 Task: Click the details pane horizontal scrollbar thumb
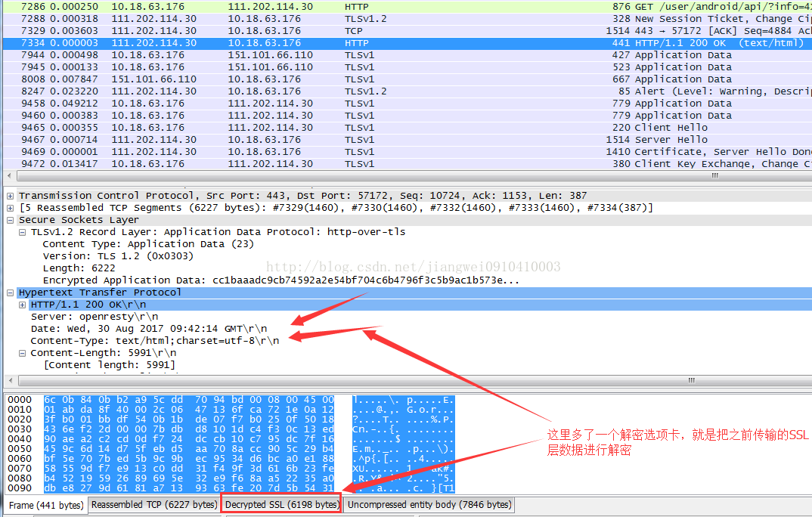pos(414,380)
